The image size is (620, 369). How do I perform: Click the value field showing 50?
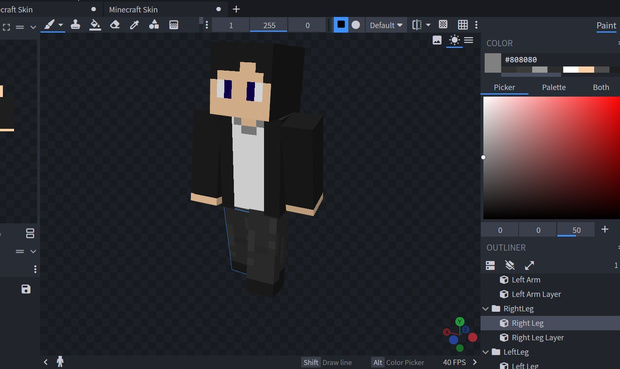coord(576,230)
